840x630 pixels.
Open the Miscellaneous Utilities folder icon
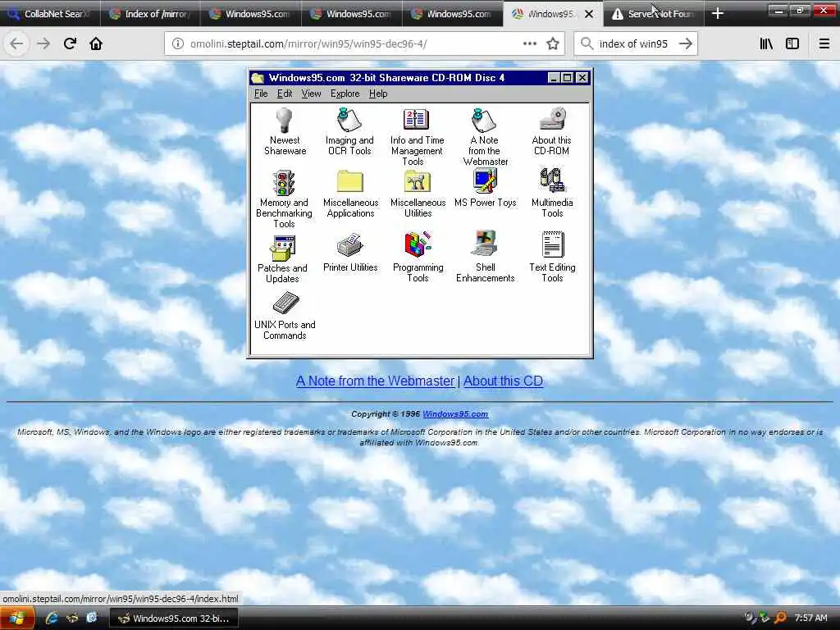[x=418, y=181]
